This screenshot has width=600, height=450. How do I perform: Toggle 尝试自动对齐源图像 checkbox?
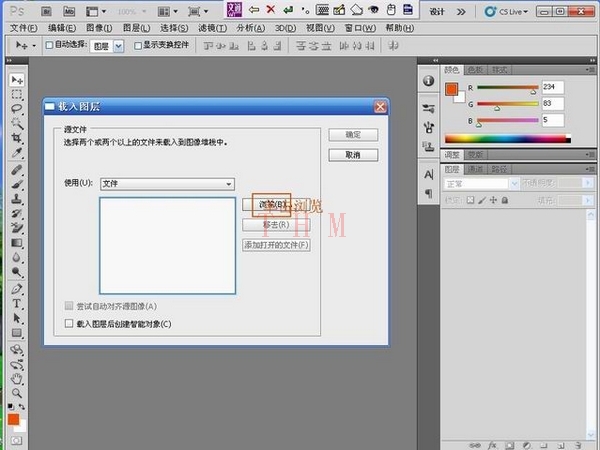click(69, 306)
